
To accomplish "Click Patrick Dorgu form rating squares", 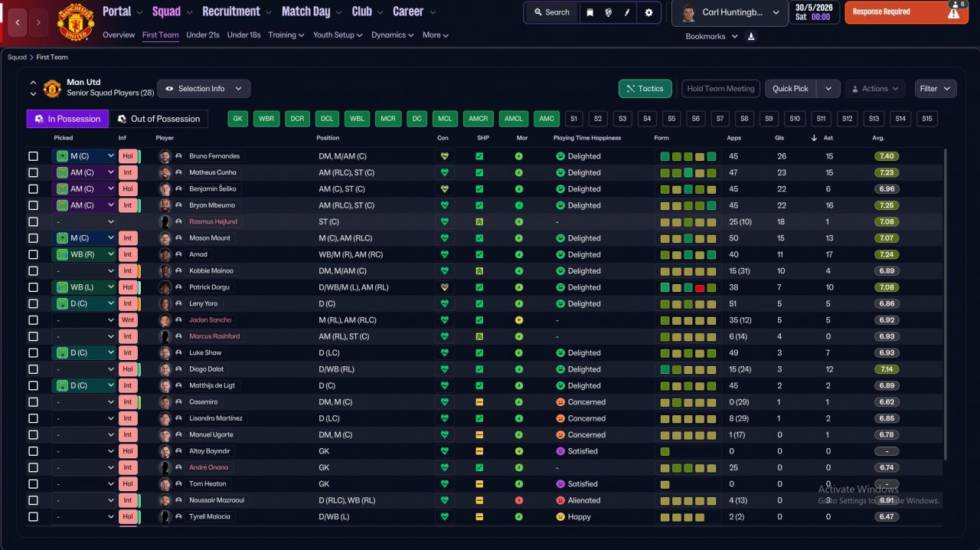I will (688, 287).
